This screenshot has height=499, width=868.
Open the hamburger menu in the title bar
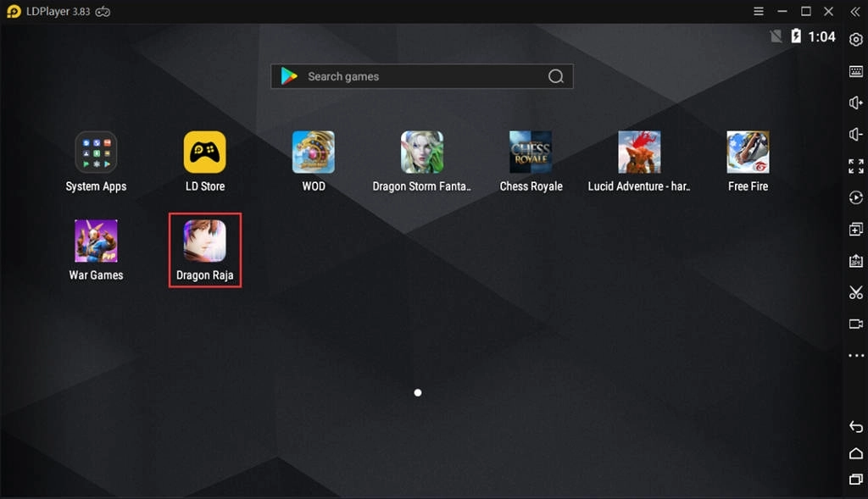pyautogui.click(x=759, y=11)
